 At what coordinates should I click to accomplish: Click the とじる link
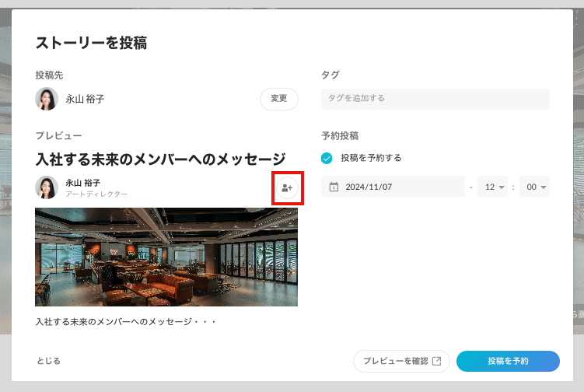pyautogui.click(x=48, y=361)
